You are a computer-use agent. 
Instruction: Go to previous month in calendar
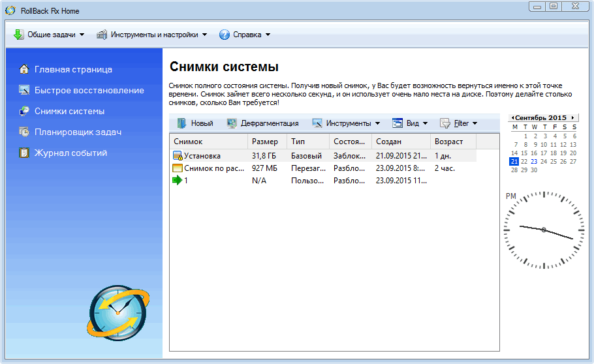[x=512, y=117]
